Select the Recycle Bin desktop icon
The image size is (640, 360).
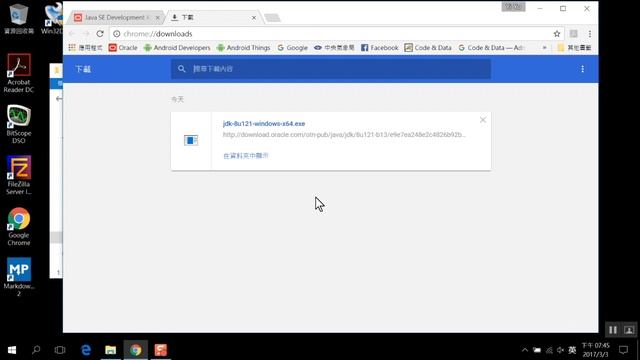pos(18,19)
